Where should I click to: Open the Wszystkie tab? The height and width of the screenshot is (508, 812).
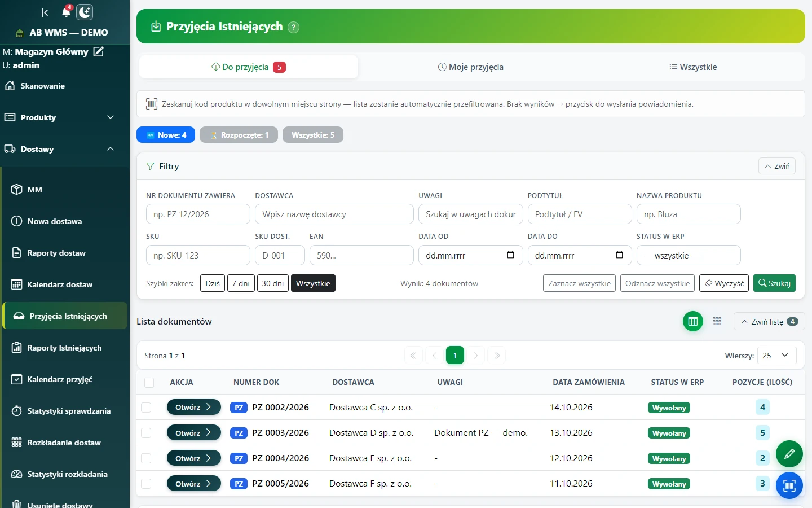click(x=693, y=67)
